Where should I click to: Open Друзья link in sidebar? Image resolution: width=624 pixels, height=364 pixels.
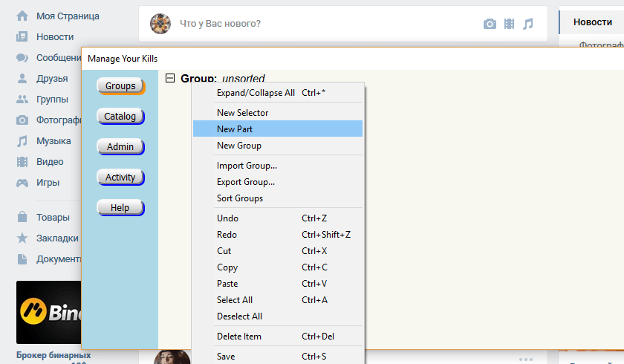click(52, 78)
